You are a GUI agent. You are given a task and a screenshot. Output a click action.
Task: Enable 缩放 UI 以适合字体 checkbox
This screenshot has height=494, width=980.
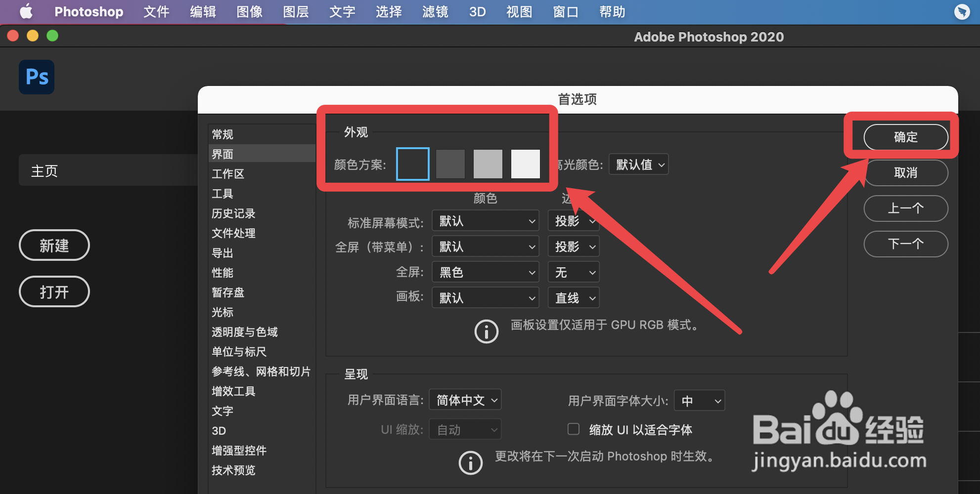coord(574,429)
